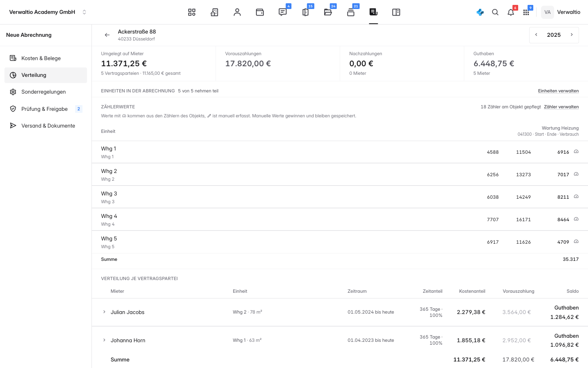Expand the Johanna Horn row
Viewport: 588px width, 368px height.
pyautogui.click(x=104, y=340)
